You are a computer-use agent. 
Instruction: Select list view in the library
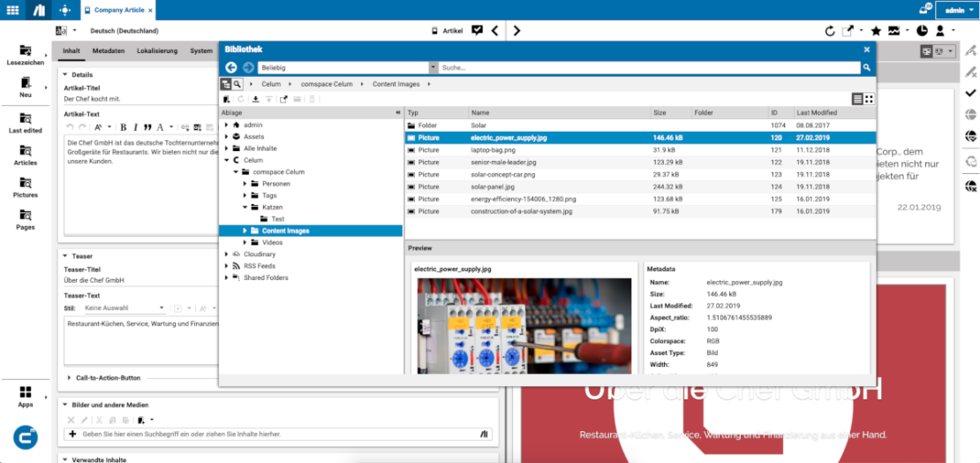pos(858,99)
